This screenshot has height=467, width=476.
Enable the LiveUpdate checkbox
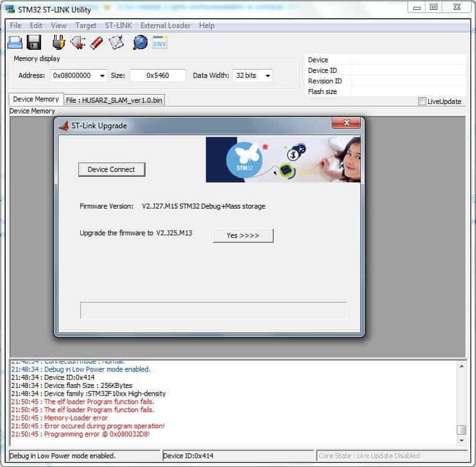click(x=422, y=101)
